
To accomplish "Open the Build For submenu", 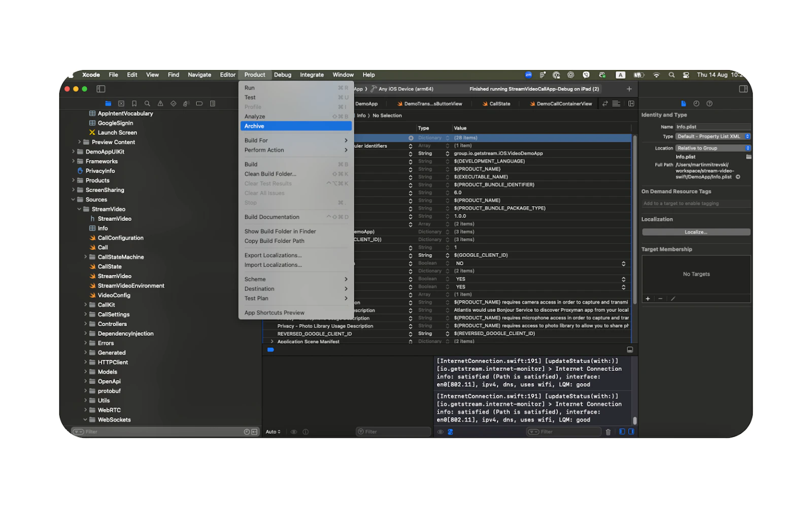I will coord(296,141).
